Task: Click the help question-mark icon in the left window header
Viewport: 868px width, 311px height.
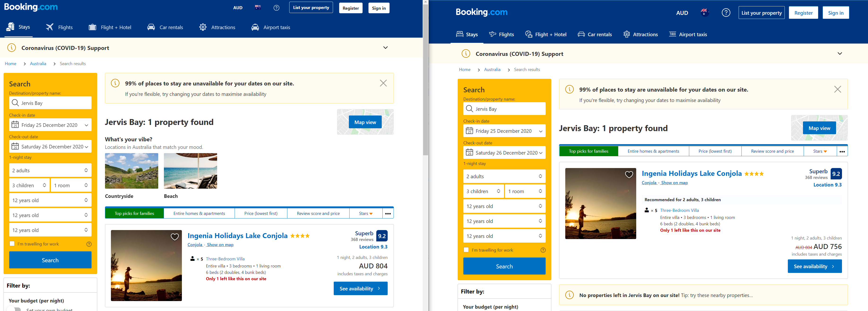Action: click(276, 8)
